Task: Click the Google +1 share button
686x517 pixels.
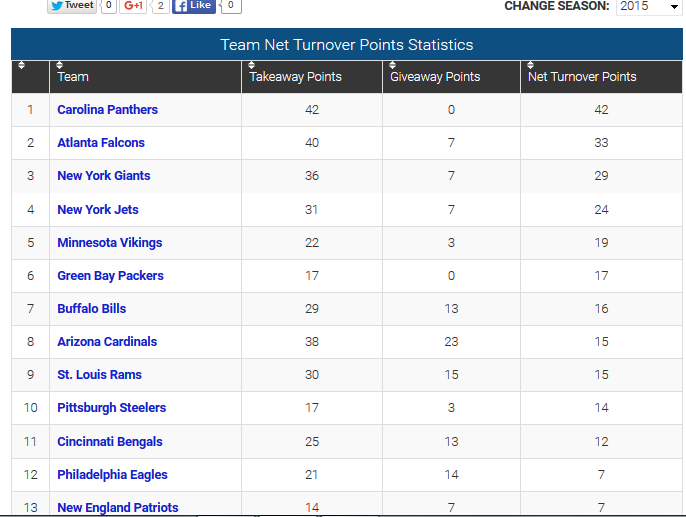Action: point(133,6)
